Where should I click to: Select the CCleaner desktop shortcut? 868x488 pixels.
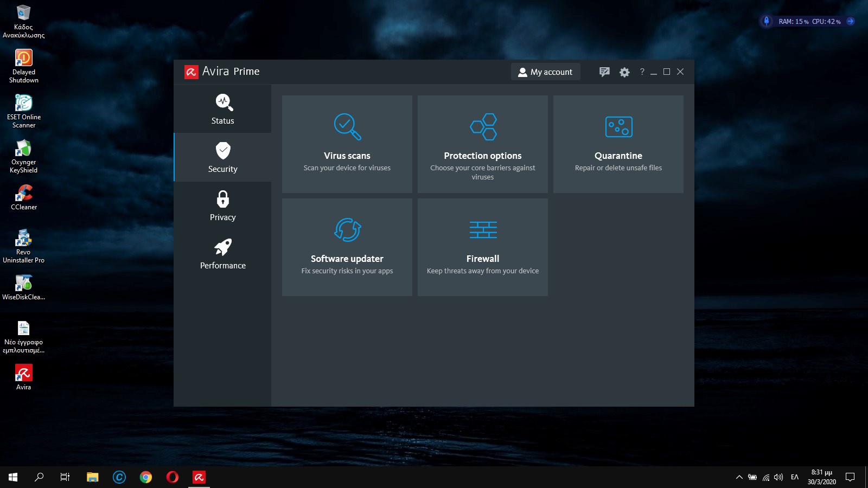point(23,197)
